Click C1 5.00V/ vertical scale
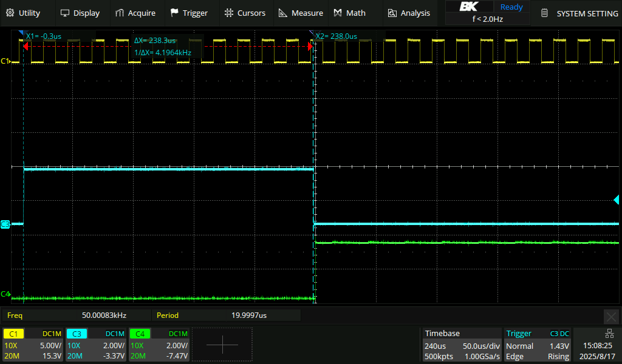Screen dimensions: 622x364 point(50,345)
